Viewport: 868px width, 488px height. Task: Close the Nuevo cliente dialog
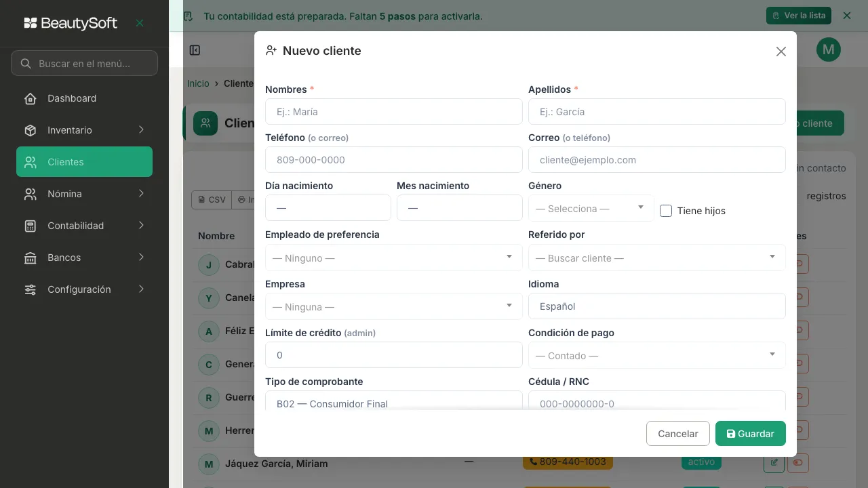tap(781, 52)
